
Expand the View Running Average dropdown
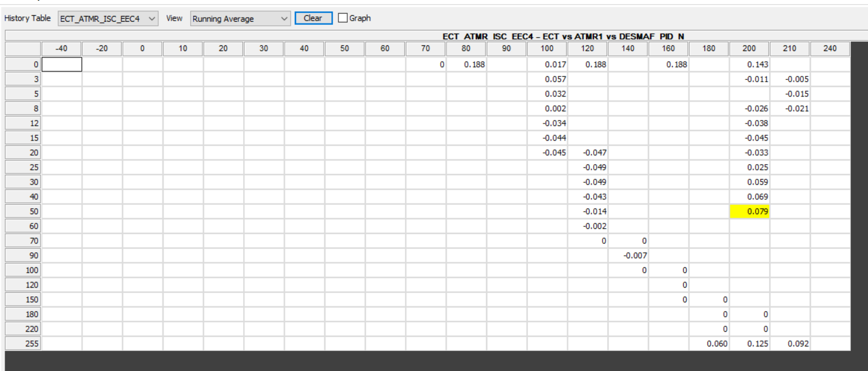(x=240, y=19)
